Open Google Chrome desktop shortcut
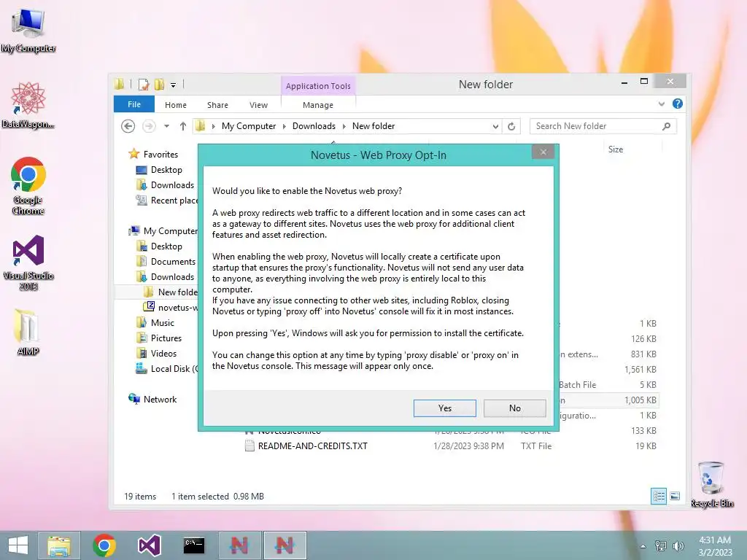The width and height of the screenshot is (747, 560). [28, 186]
